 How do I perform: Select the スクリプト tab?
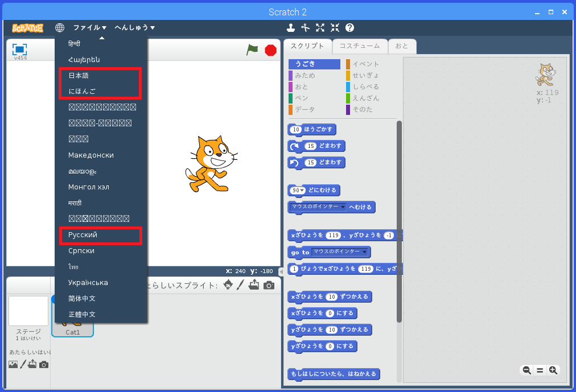click(x=307, y=46)
